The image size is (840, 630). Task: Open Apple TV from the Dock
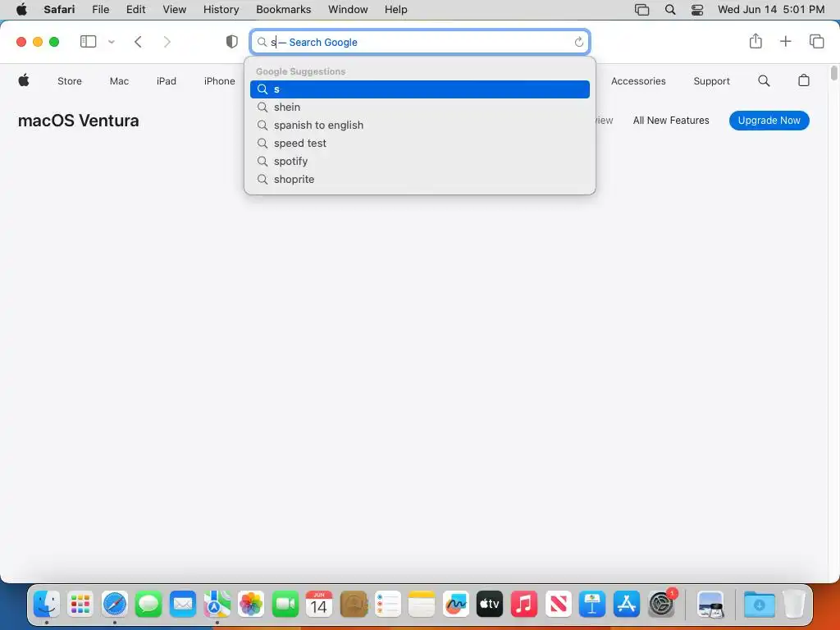click(490, 605)
